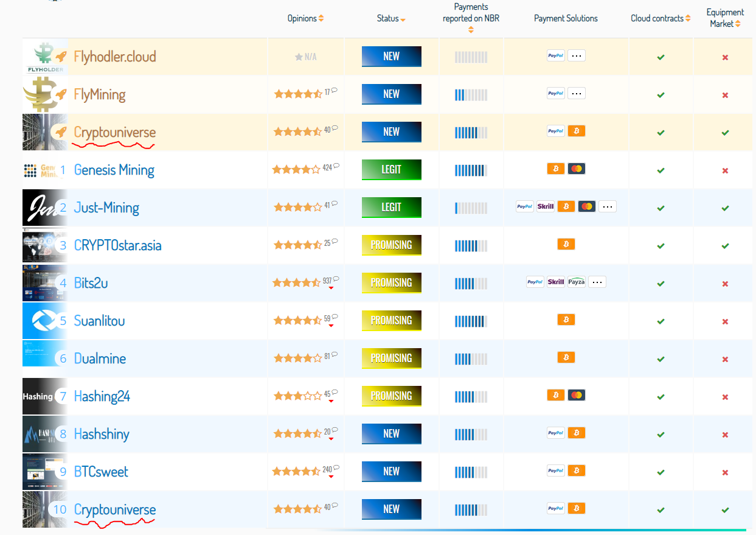Click the star rating for Hashing24
Screen dimensions: 756x535
click(297, 396)
